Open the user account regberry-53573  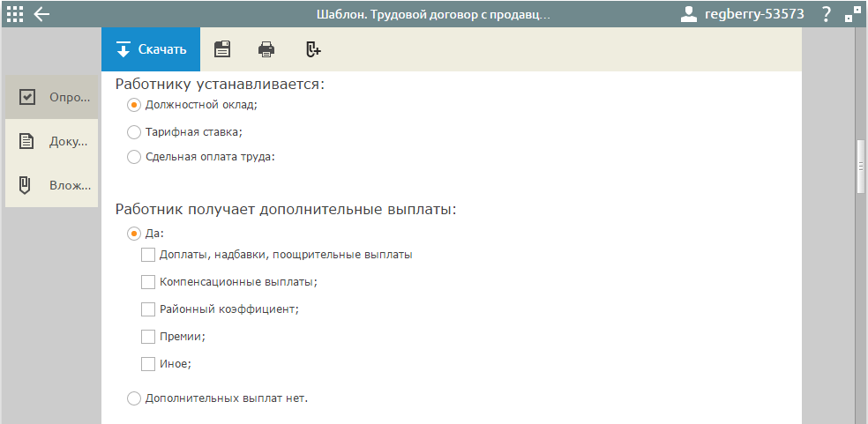(742, 14)
